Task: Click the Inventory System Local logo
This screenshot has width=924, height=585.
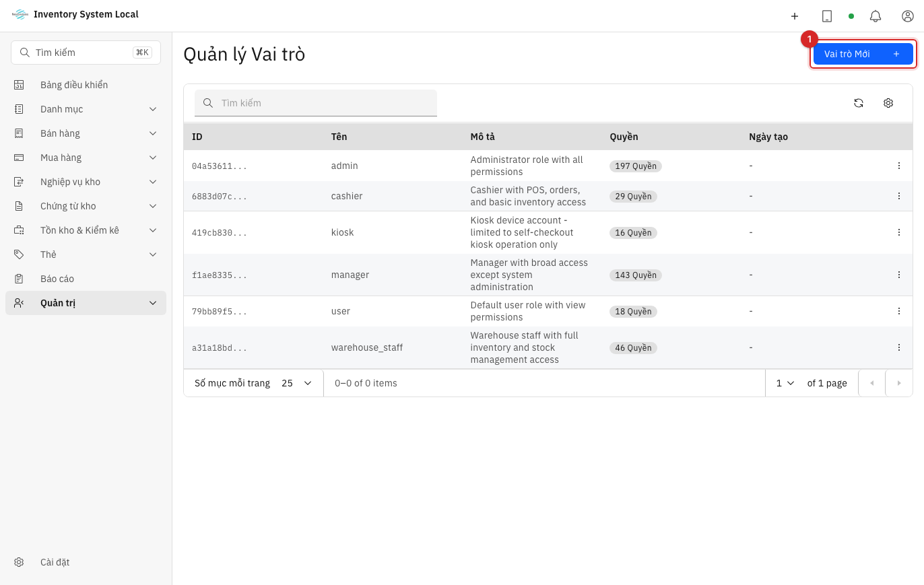Action: (20, 14)
